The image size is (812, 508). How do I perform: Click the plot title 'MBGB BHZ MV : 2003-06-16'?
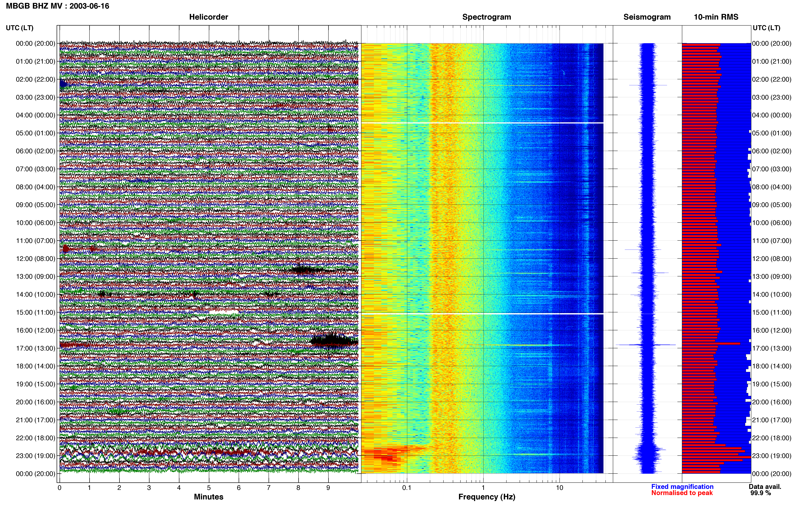pyautogui.click(x=57, y=6)
